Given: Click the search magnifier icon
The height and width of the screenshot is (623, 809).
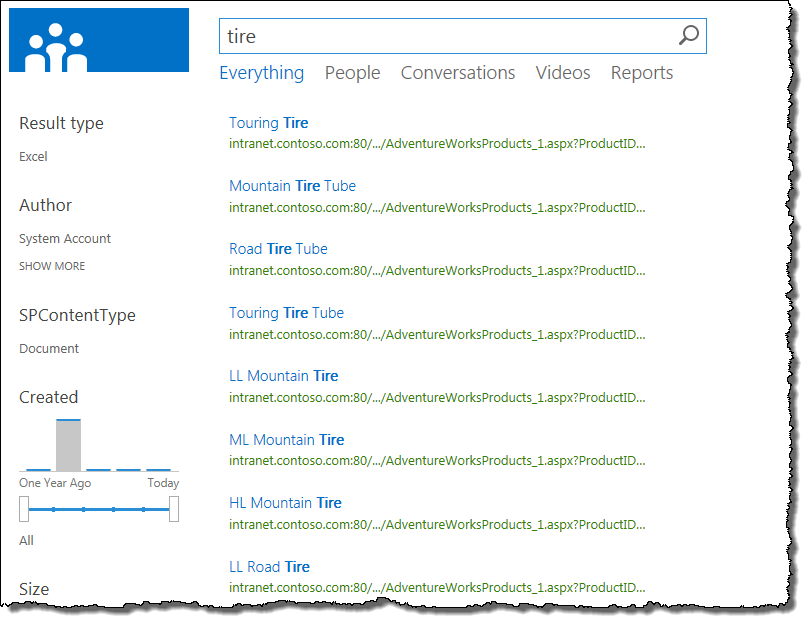Looking at the screenshot, I should (688, 35).
